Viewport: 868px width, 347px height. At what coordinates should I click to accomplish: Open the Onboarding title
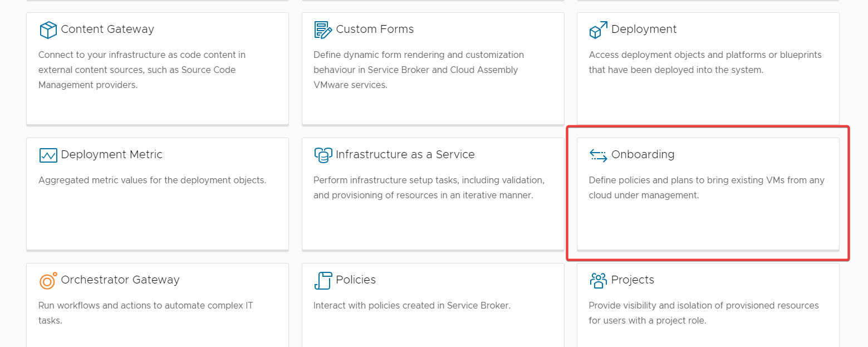point(643,154)
